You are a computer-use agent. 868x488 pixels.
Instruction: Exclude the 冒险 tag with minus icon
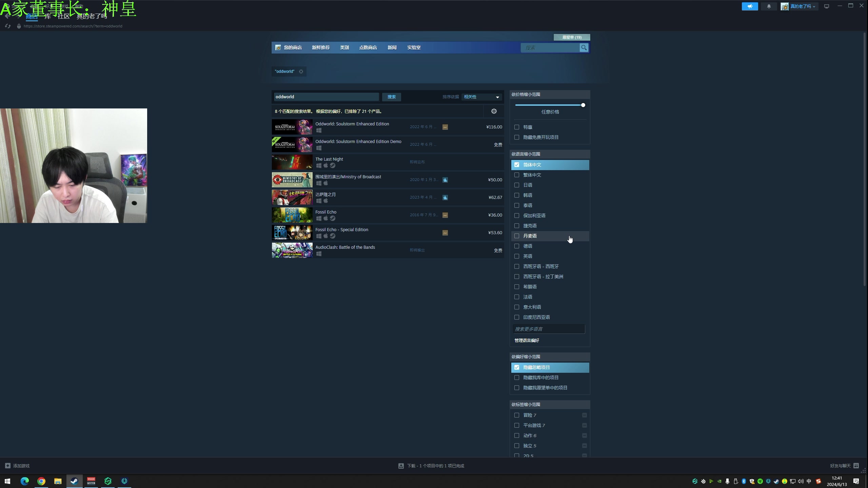[x=585, y=415]
